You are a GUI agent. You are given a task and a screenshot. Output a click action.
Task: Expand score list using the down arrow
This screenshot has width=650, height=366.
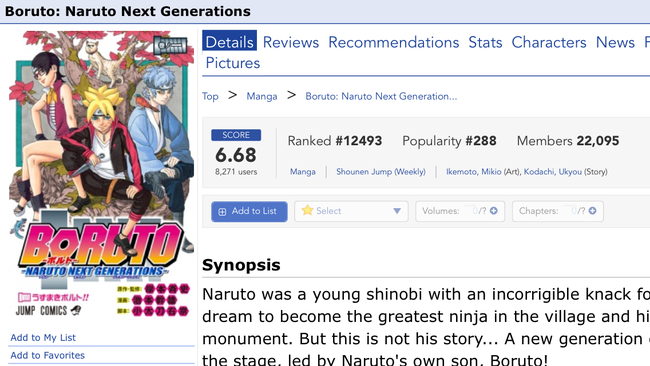click(397, 211)
